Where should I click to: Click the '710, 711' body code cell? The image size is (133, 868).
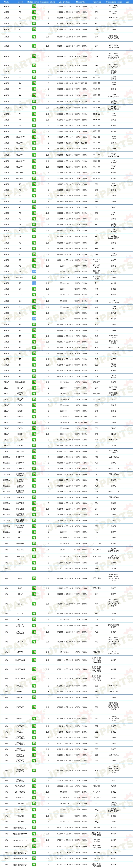pyautogui.click(x=97, y=382)
